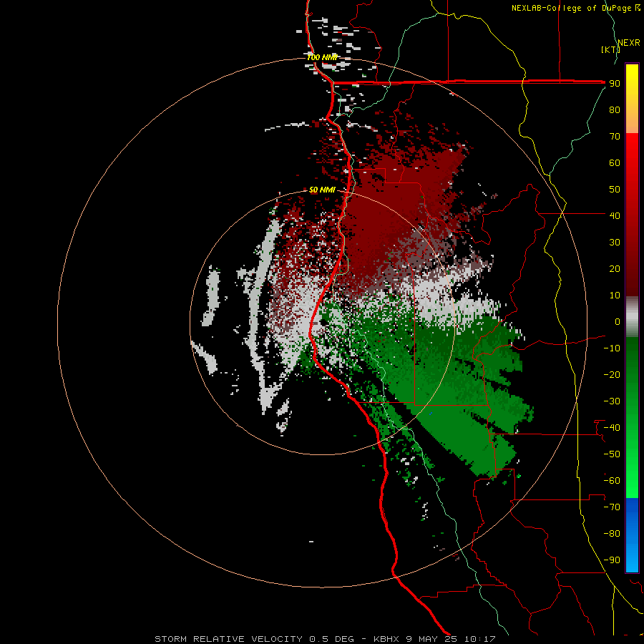This screenshot has width=644, height=644.
Task: Select the red segment of the color bar
Action: pyautogui.click(x=632, y=215)
